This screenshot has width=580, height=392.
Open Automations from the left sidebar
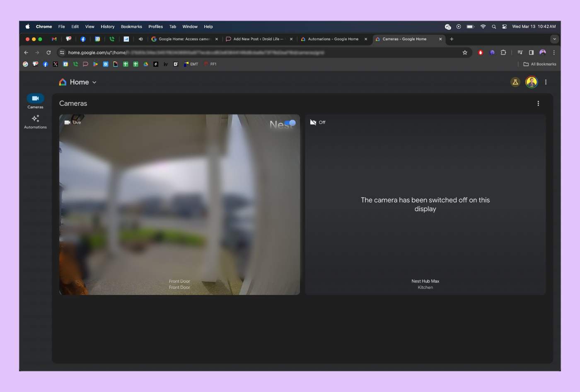click(x=35, y=120)
